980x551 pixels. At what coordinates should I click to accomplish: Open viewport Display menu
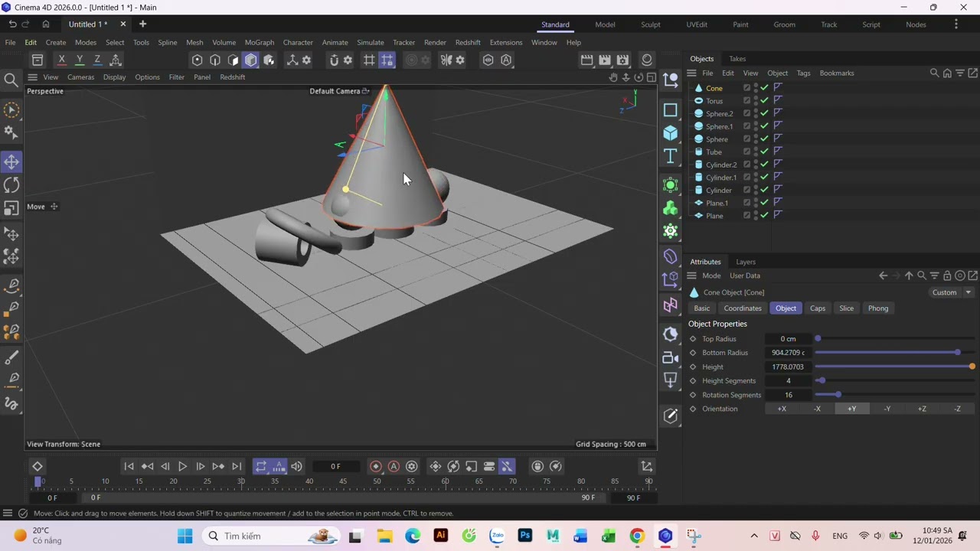point(114,77)
